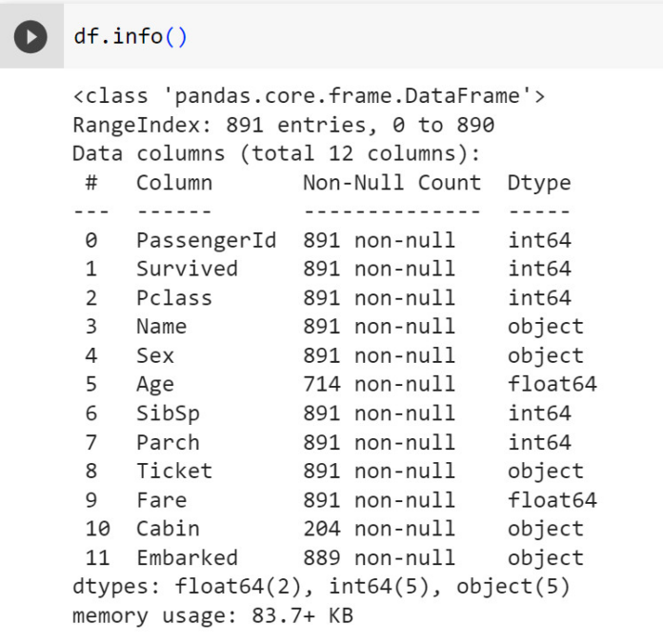Image resolution: width=663 pixels, height=644 pixels.
Task: Click the float64 dtype for Age
Action: pos(552,384)
